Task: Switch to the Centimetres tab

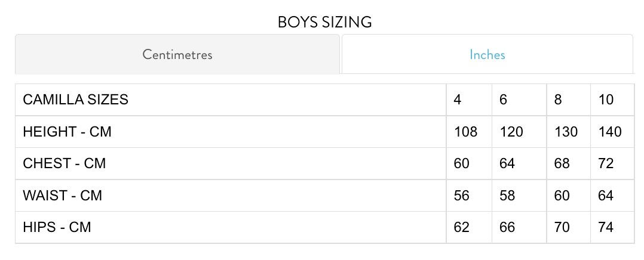Action: pyautogui.click(x=177, y=55)
